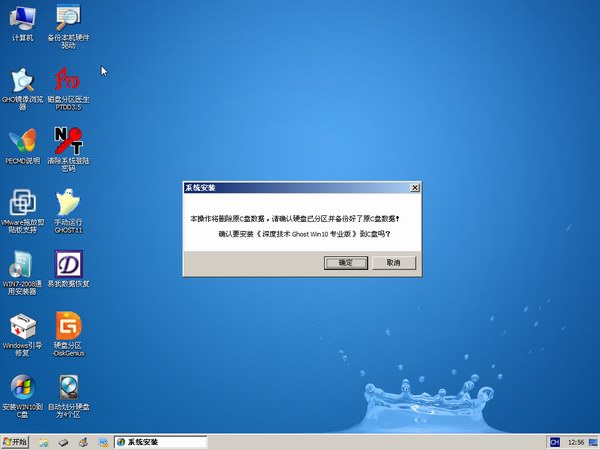Click 取消 to cancel installation
The image size is (600, 450).
point(393,262)
